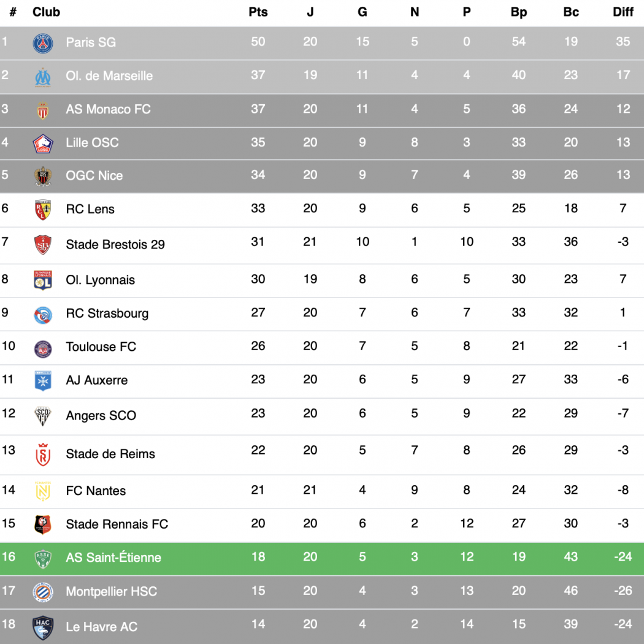Select the Stade de Reims logo
This screenshot has width=644, height=644.
point(43,454)
